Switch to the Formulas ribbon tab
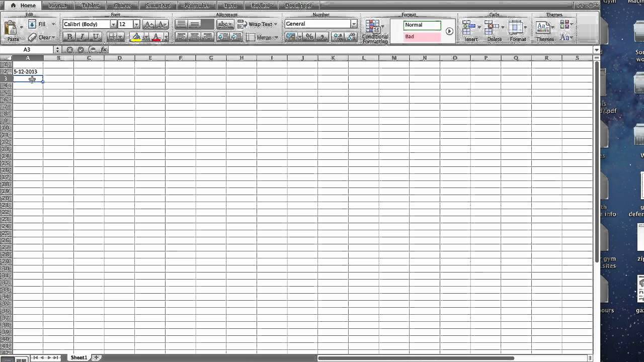Screen dimensions: 644x362 pos(196,5)
